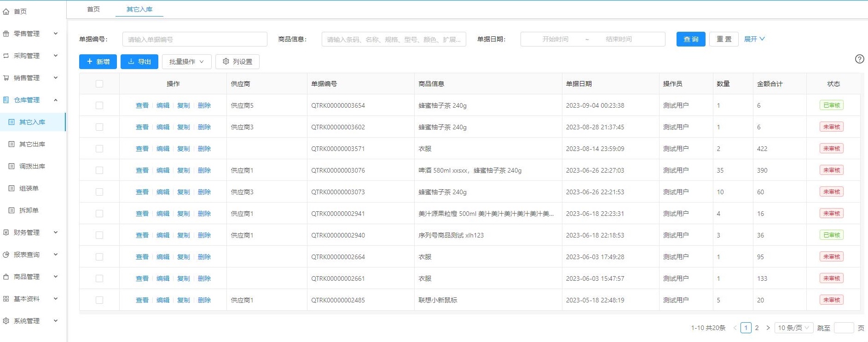Click the 系统管理 gear icon
868x342 pixels.
pos(6,321)
